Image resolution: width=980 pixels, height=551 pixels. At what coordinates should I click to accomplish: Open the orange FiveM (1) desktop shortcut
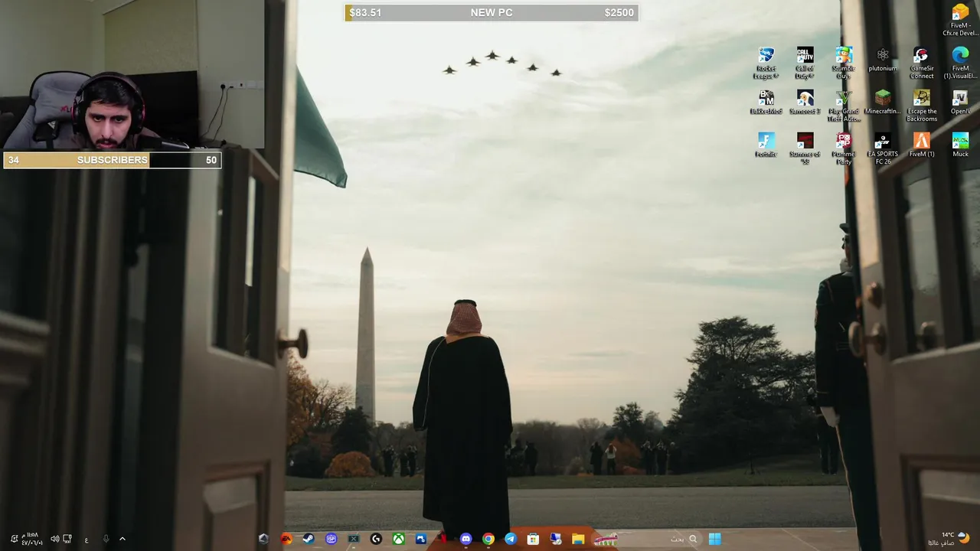922,145
